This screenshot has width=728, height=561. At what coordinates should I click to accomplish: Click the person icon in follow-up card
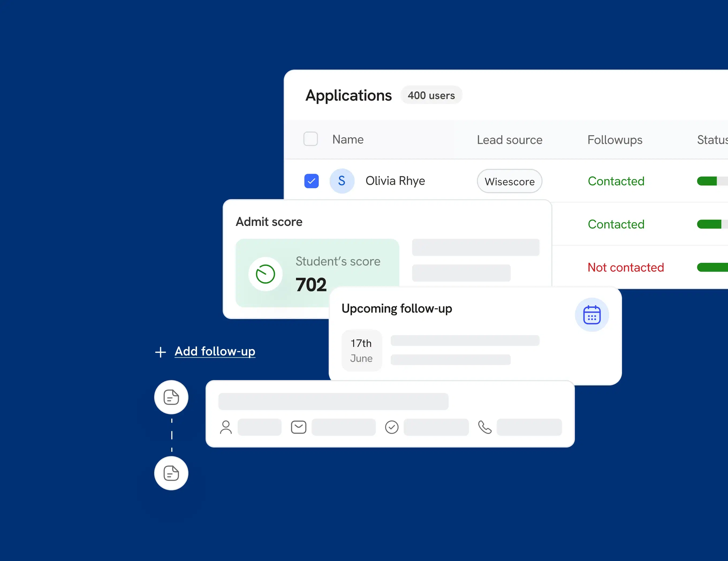point(226,427)
